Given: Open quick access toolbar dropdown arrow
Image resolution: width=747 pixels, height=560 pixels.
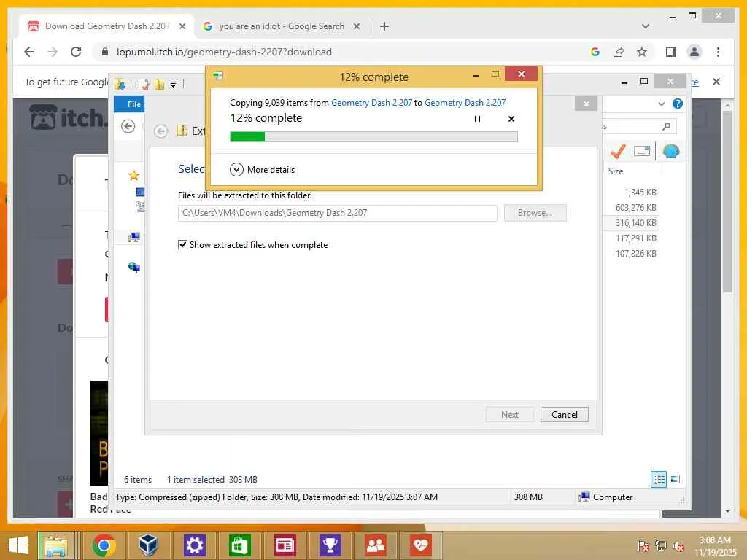Looking at the screenshot, I should point(174,85).
